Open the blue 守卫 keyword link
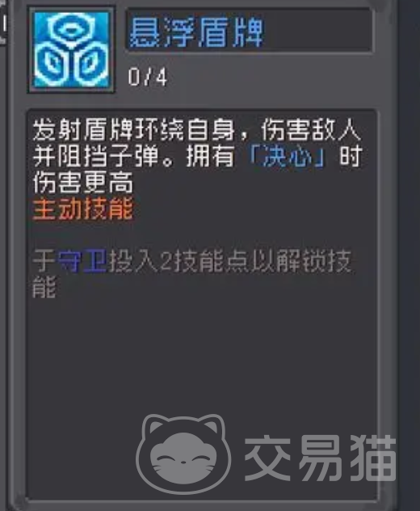Image resolution: width=420 pixels, height=511 pixels. coord(82,260)
